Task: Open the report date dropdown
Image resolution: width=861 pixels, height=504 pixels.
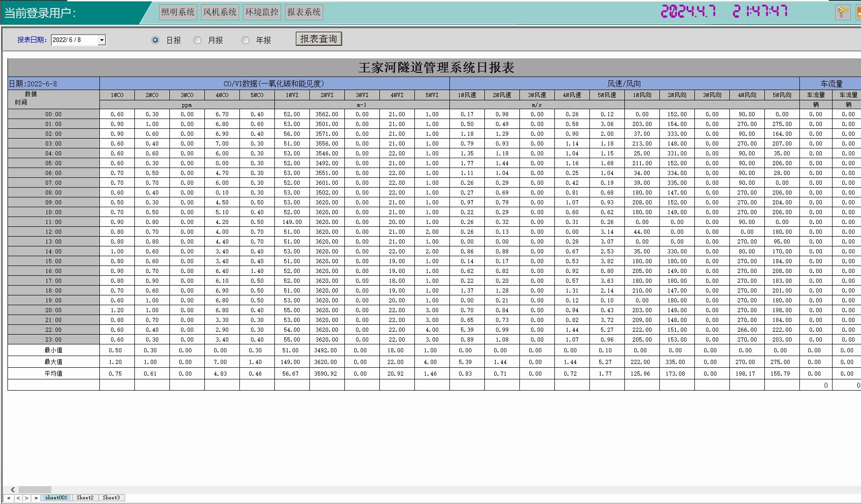Action: pyautogui.click(x=102, y=40)
